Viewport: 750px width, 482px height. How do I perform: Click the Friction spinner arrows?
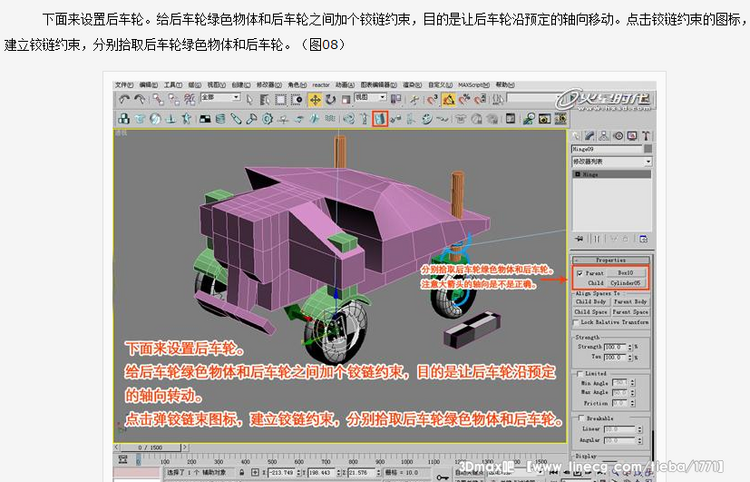point(632,403)
